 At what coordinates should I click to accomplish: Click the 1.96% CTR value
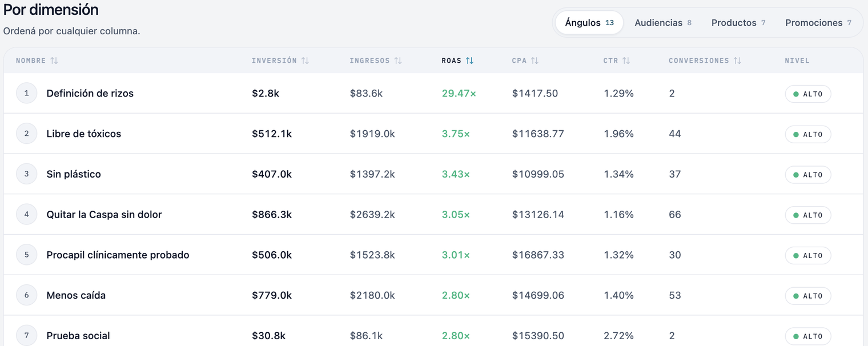coord(618,134)
